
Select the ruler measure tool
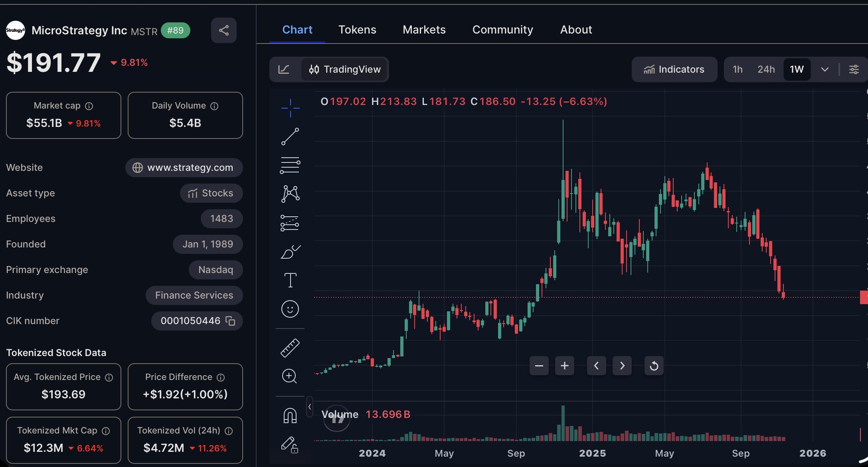point(290,348)
